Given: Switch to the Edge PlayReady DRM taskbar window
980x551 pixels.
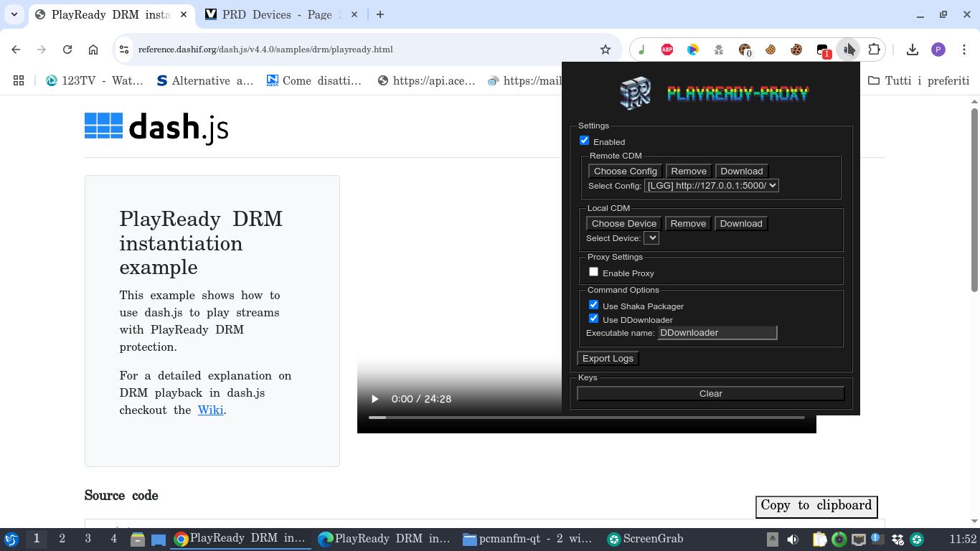Looking at the screenshot, I should tap(384, 539).
